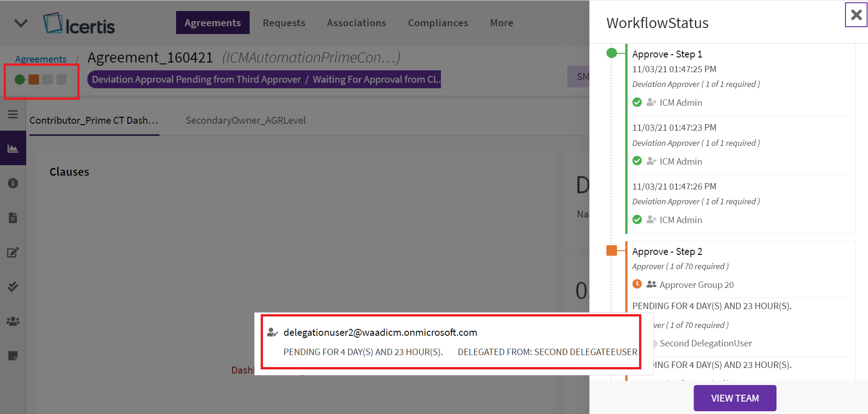Click the edit pencil sidebar icon
Image resolution: width=868 pixels, height=414 pixels.
point(13,252)
